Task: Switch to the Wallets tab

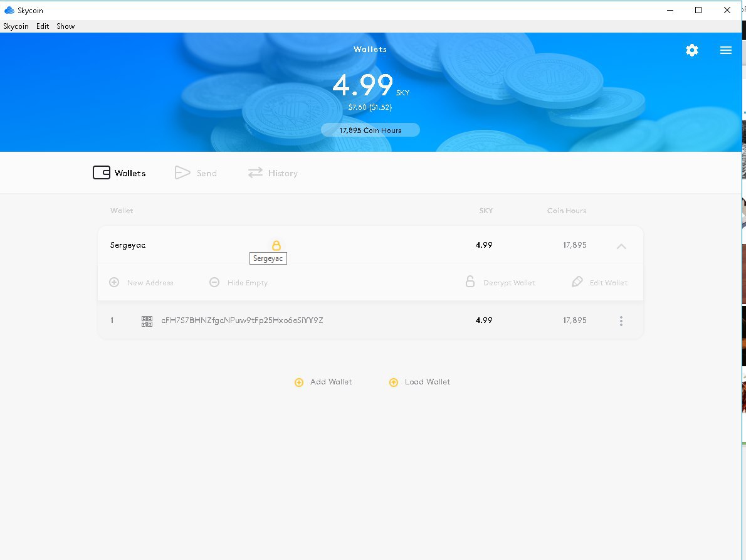Action: tap(119, 172)
